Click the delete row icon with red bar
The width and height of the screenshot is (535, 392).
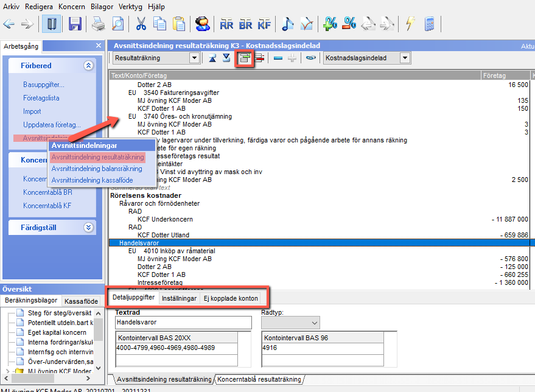[x=259, y=58]
